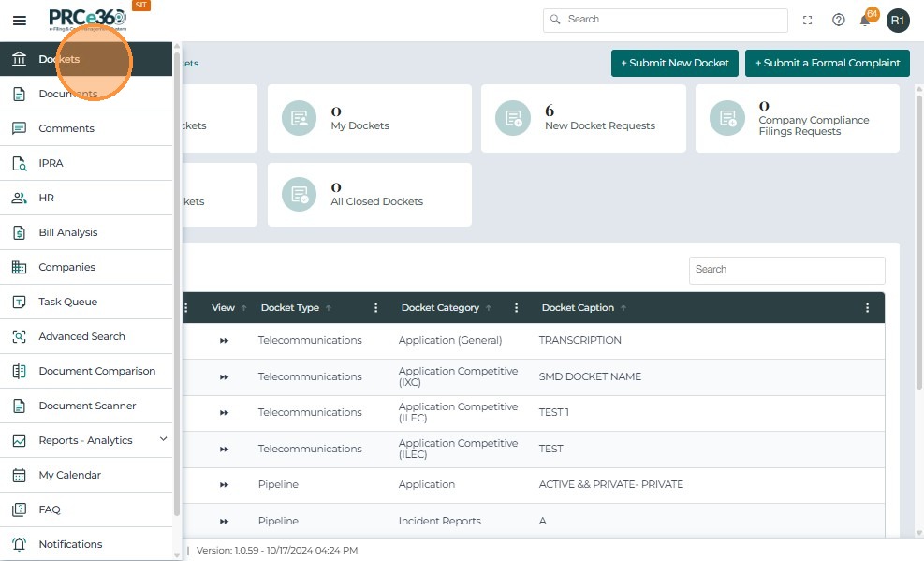Open Docket Type column options menu
Viewport: 924px width, 561px height.
click(x=376, y=308)
